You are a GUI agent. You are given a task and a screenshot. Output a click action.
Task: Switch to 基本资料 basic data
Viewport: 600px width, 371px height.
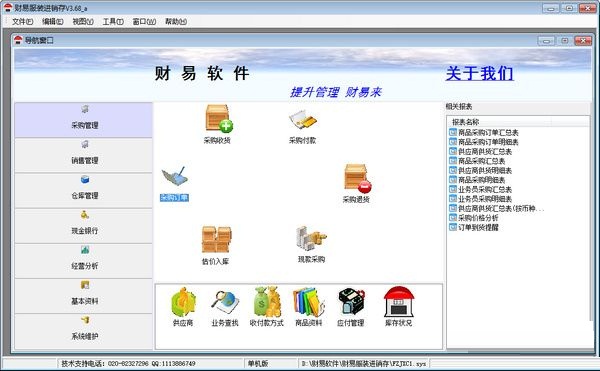[84, 296]
